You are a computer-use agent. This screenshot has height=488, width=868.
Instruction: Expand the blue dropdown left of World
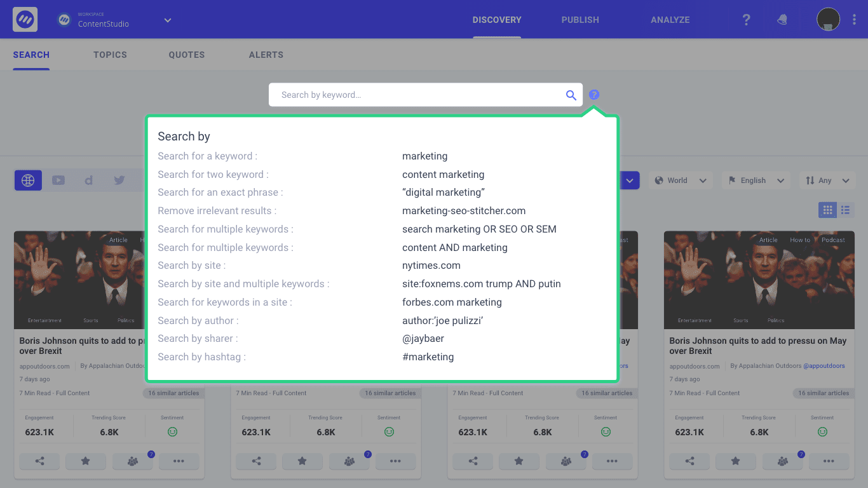click(x=629, y=180)
